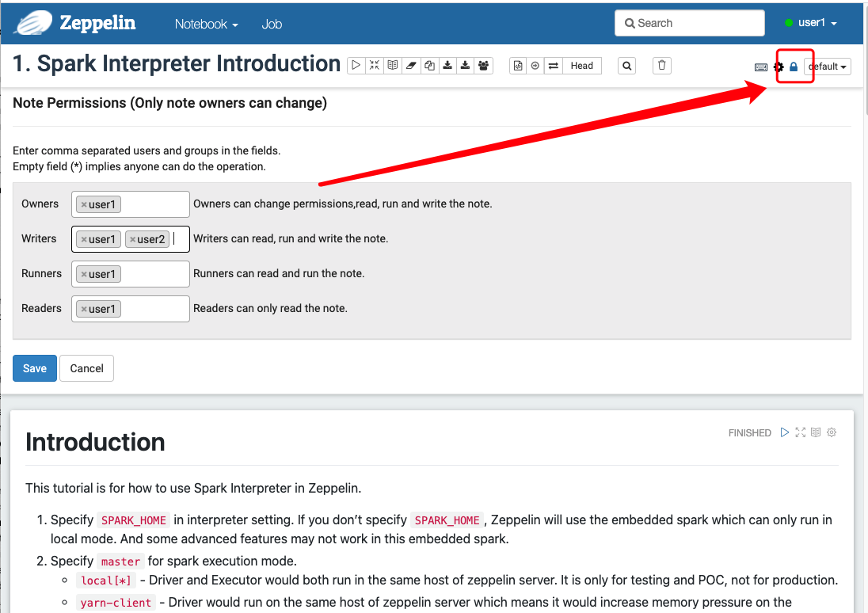
Task: Click the first SPARK_HOME code text
Action: [x=133, y=520]
